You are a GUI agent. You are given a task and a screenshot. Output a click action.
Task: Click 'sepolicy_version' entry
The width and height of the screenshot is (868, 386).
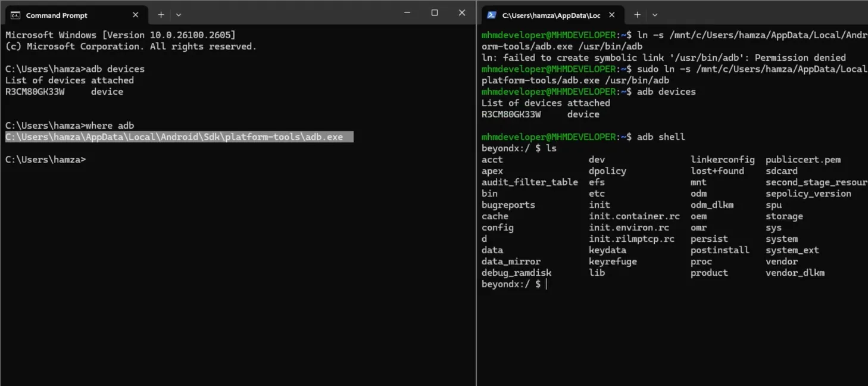(808, 194)
